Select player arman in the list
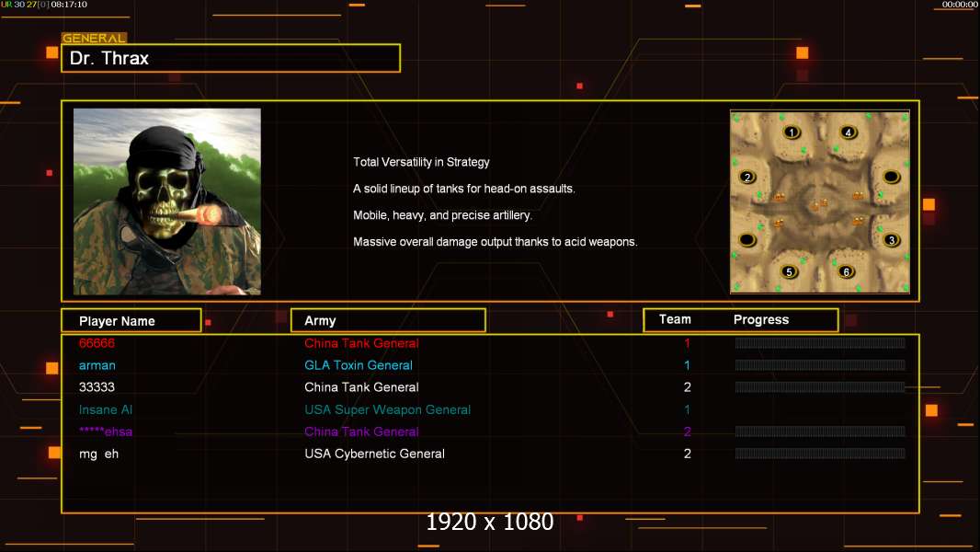Screen dimensions: 980x552 pyautogui.click(x=97, y=365)
